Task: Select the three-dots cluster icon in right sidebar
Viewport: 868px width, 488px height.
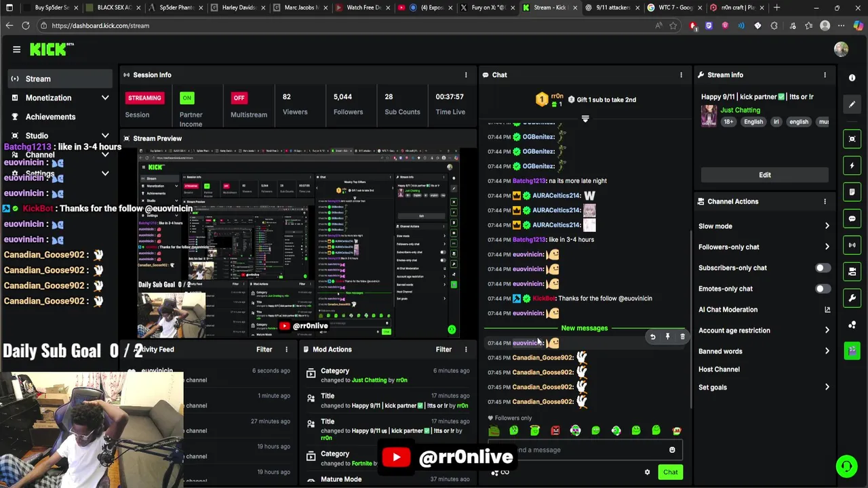Action: [852, 325]
